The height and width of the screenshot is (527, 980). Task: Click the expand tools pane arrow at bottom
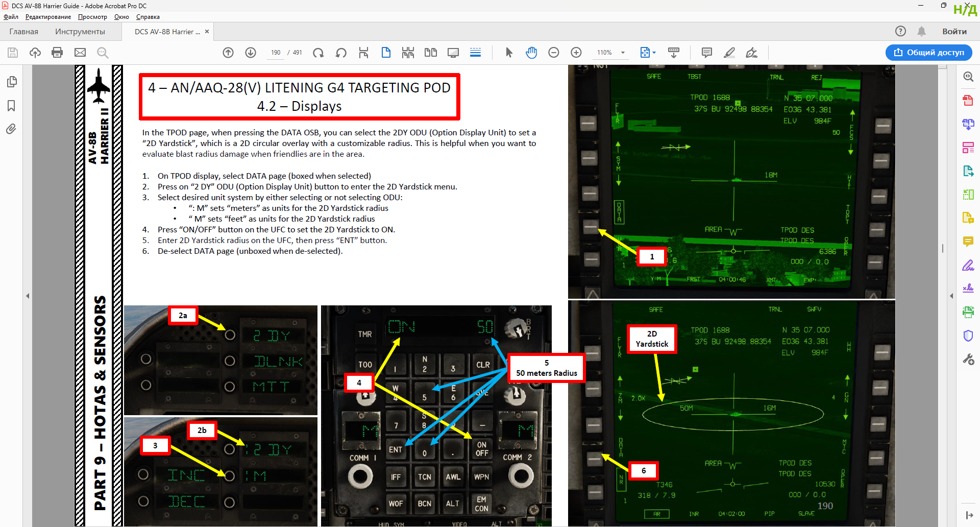[969, 515]
